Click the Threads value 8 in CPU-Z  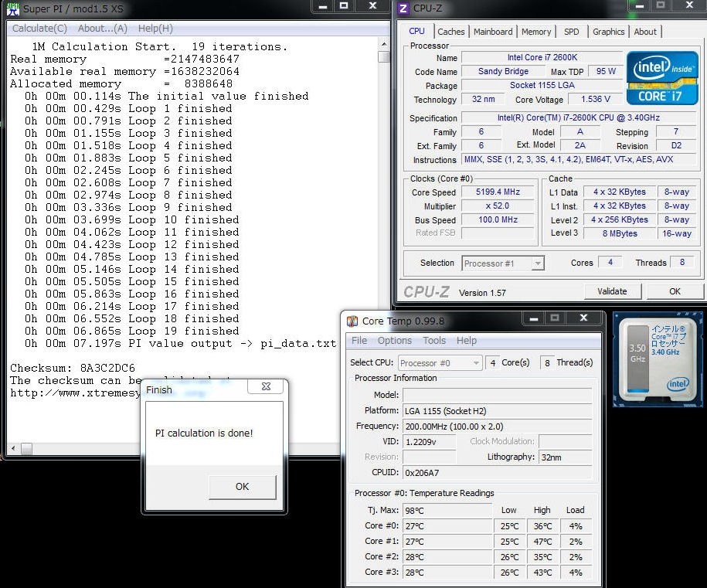tap(682, 262)
